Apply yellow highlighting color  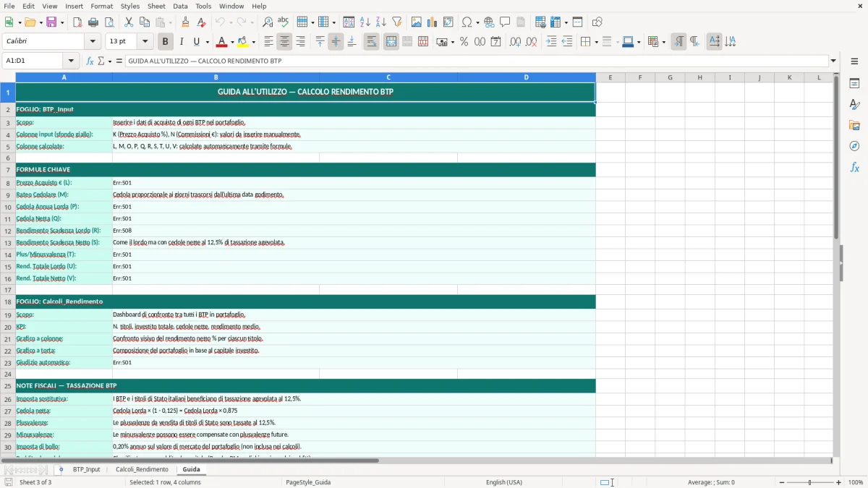tap(244, 42)
